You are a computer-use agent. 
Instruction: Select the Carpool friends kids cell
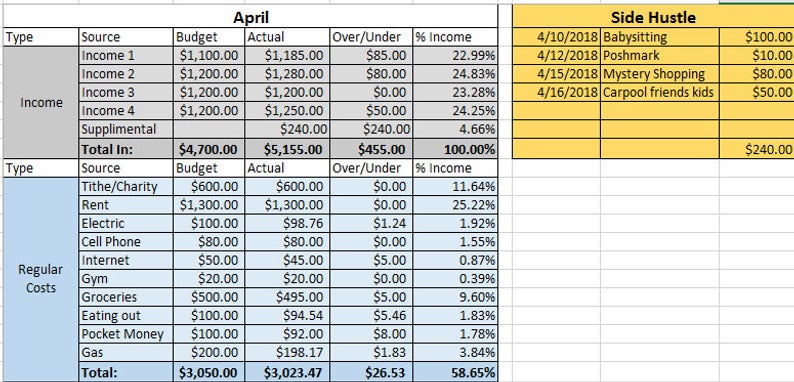point(660,92)
